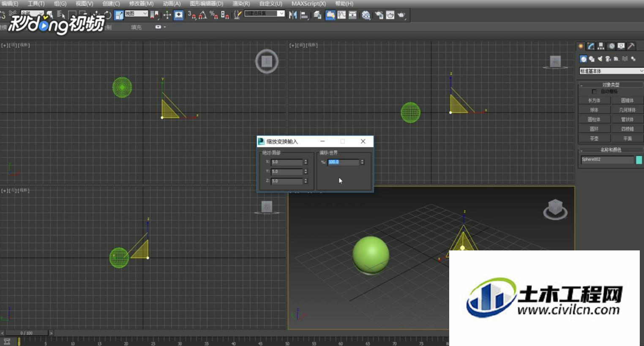Click the Align tool icon

coord(304,15)
